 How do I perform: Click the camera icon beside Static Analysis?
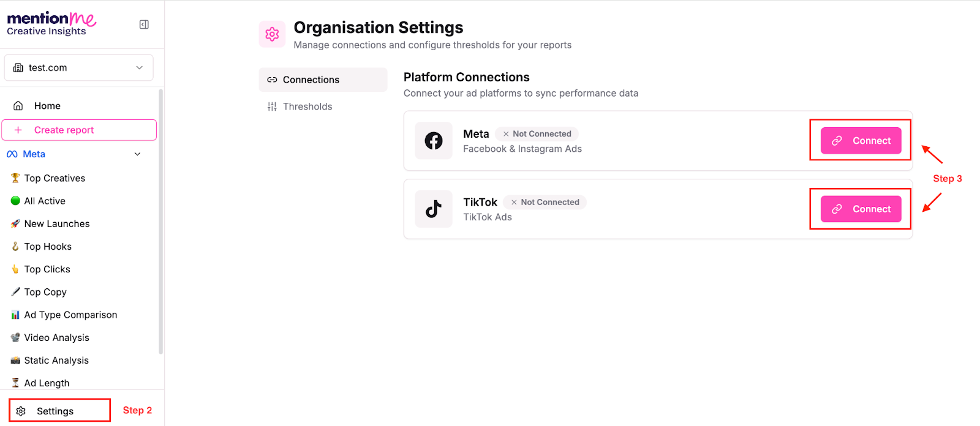[15, 360]
